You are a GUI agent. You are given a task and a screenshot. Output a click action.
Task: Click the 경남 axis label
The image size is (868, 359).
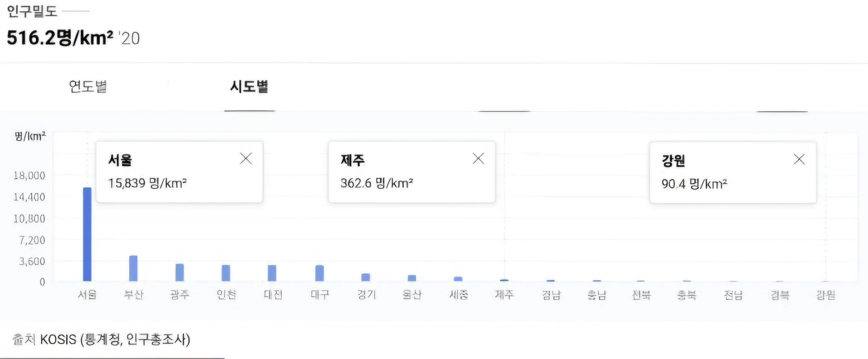click(x=551, y=295)
